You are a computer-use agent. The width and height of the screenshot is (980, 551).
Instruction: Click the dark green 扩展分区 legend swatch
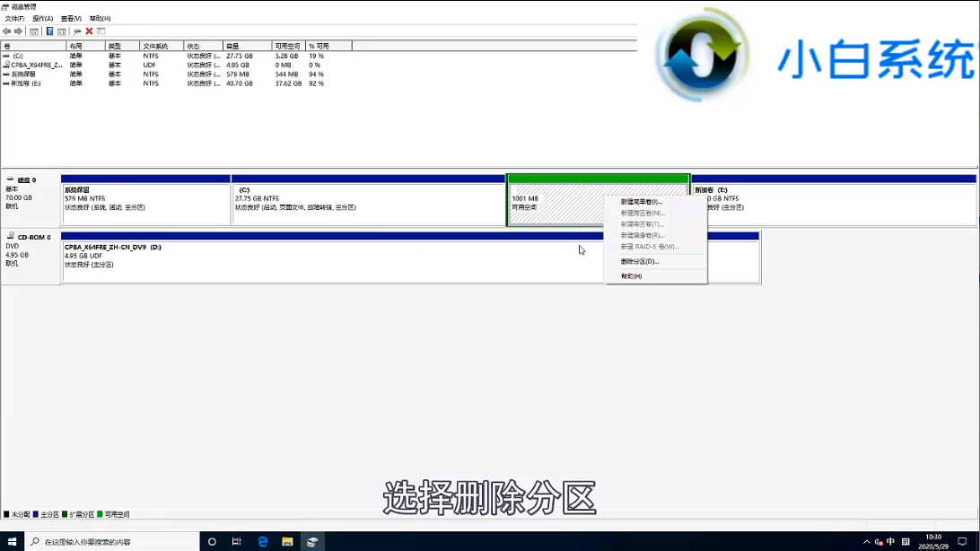tap(65, 514)
